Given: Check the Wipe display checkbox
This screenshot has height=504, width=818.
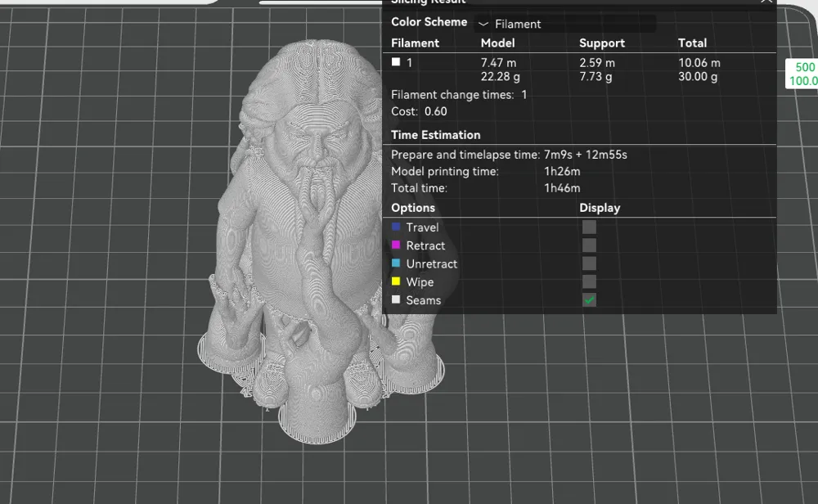Looking at the screenshot, I should [589, 281].
